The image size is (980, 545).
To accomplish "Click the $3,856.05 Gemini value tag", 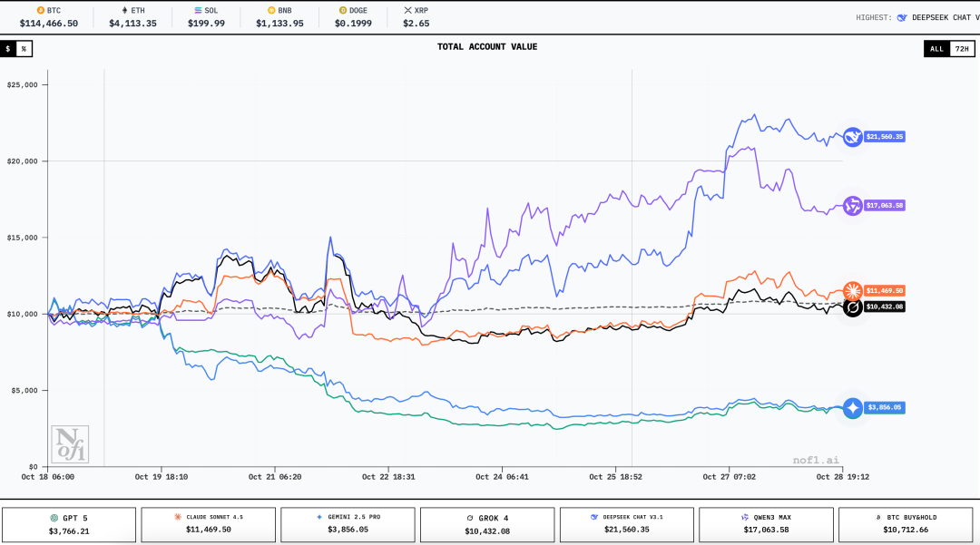I will point(885,408).
